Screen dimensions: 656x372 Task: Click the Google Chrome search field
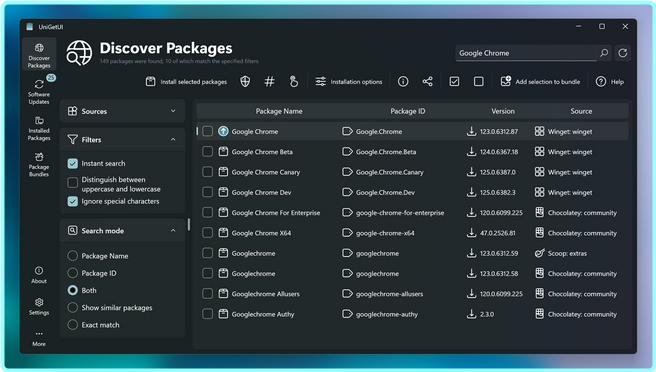point(526,53)
